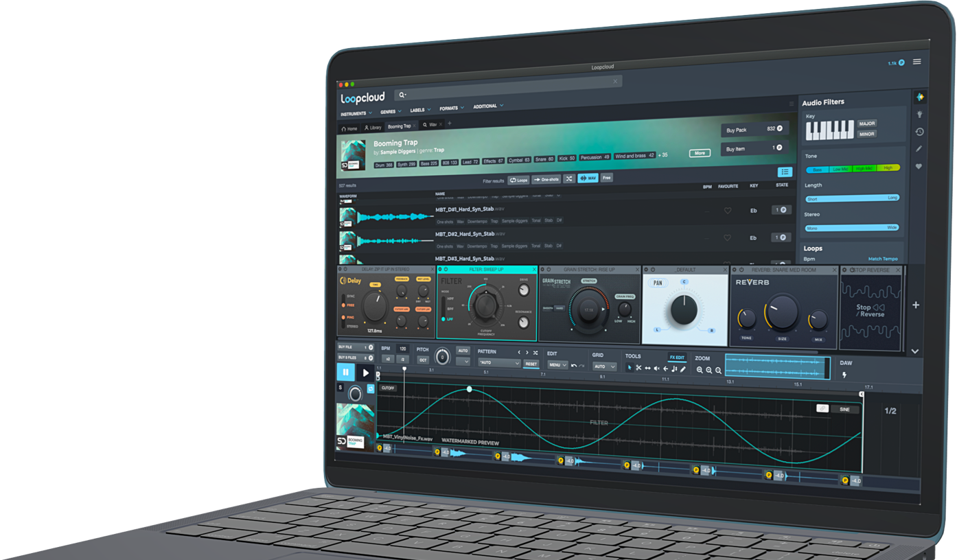Select the pencil draw tool

[682, 369]
